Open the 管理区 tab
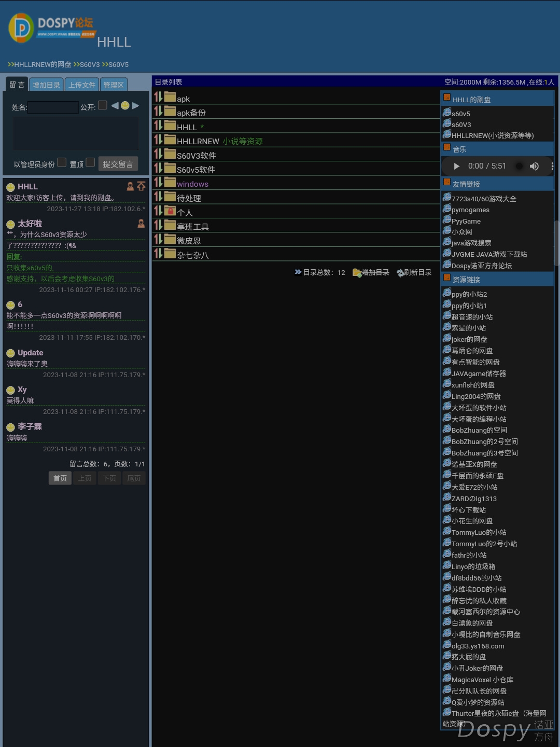The image size is (560, 747). (113, 85)
